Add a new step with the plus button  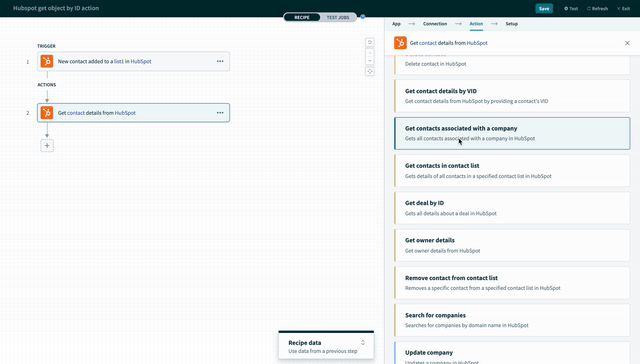click(47, 146)
